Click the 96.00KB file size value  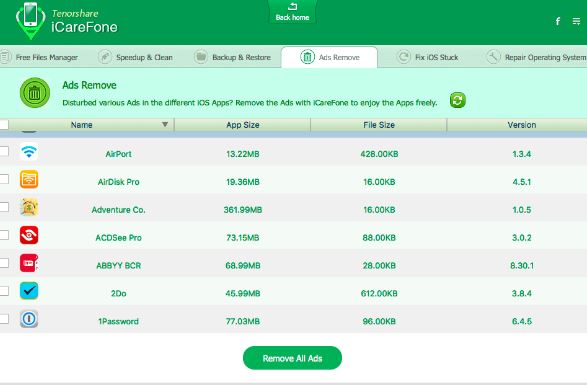(379, 321)
